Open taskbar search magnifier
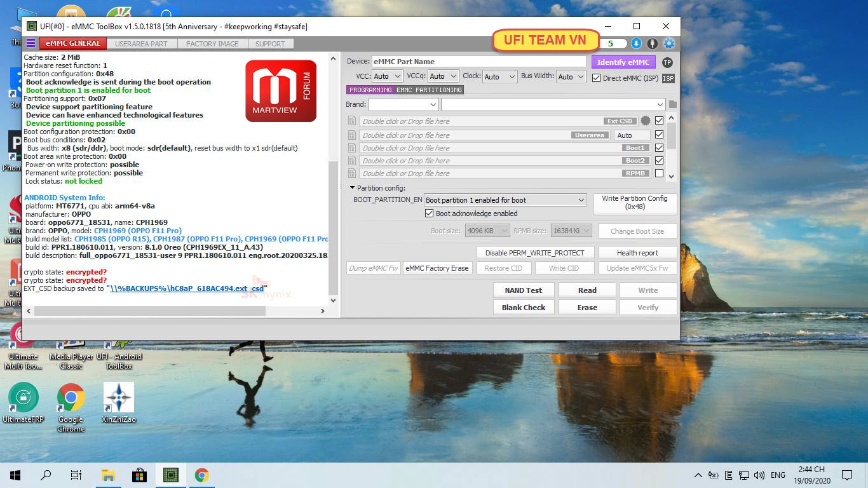The image size is (868, 488). point(46,475)
